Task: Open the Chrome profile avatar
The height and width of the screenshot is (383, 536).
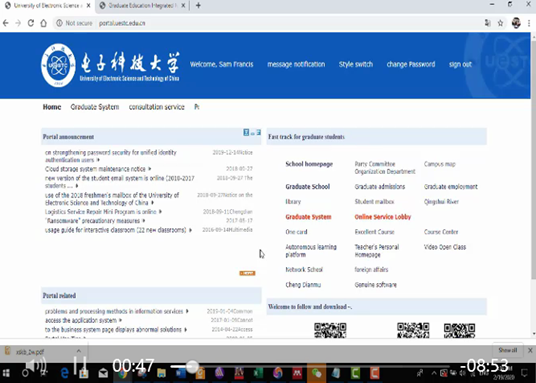Action: coord(516,23)
